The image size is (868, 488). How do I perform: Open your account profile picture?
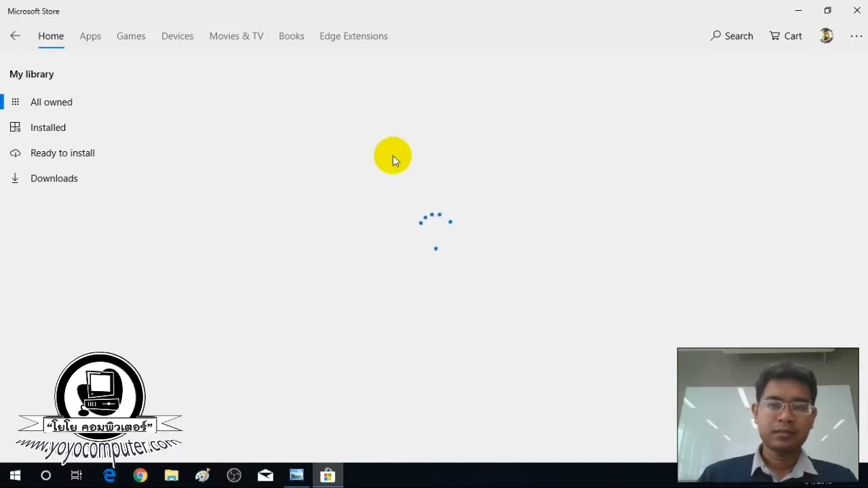(x=826, y=36)
